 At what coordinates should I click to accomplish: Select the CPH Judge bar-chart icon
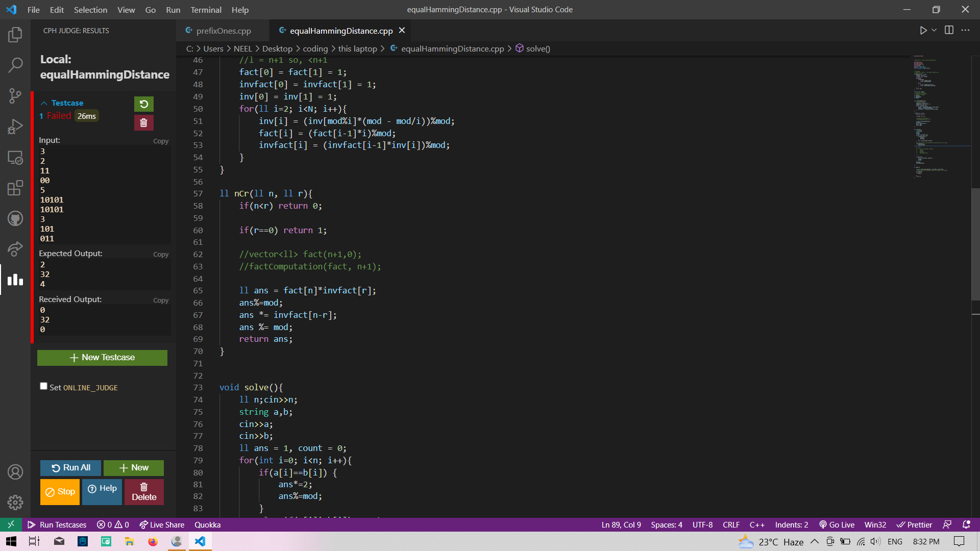click(15, 280)
